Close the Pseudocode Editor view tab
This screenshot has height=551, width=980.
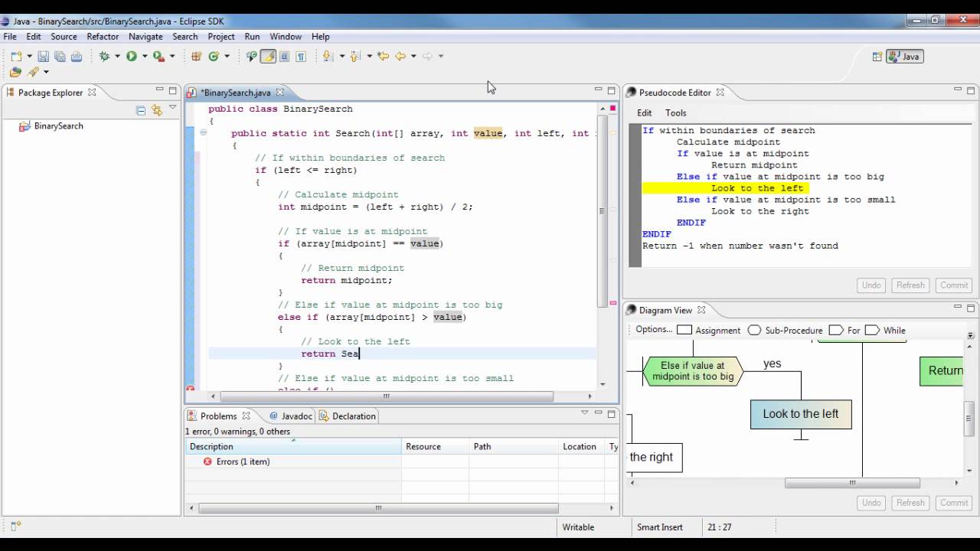click(720, 93)
